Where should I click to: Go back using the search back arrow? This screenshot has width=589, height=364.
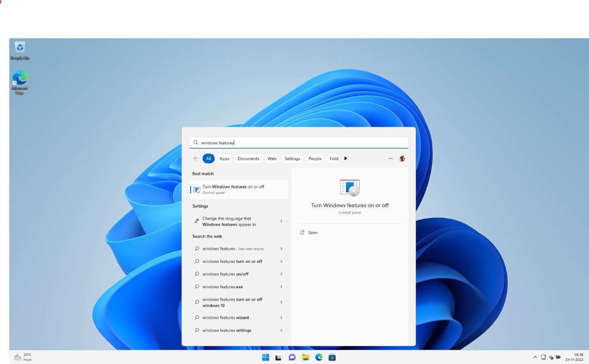[x=196, y=158]
